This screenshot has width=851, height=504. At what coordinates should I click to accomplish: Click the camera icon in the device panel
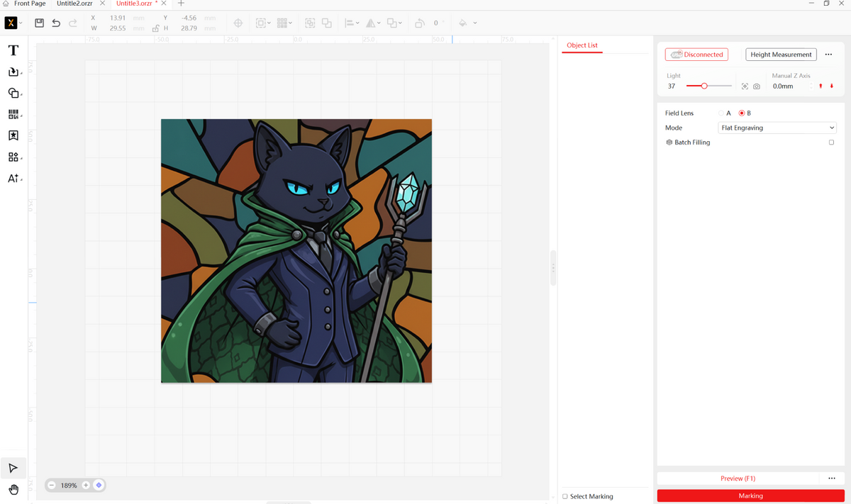point(756,86)
